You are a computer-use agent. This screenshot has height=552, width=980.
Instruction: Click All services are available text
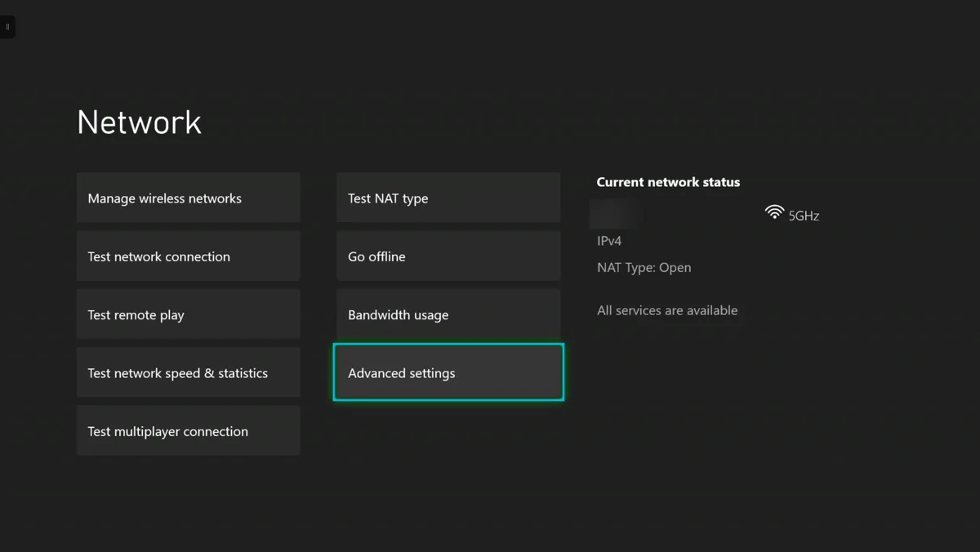667,310
